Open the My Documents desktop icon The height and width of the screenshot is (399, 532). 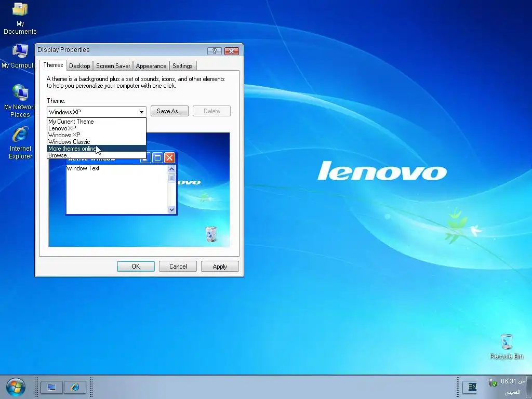[20, 18]
